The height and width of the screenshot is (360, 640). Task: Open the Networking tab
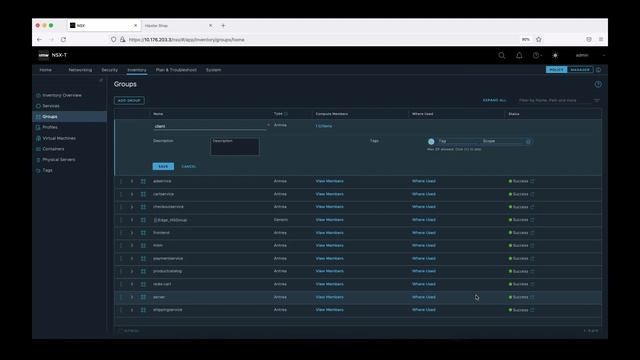[80, 70]
